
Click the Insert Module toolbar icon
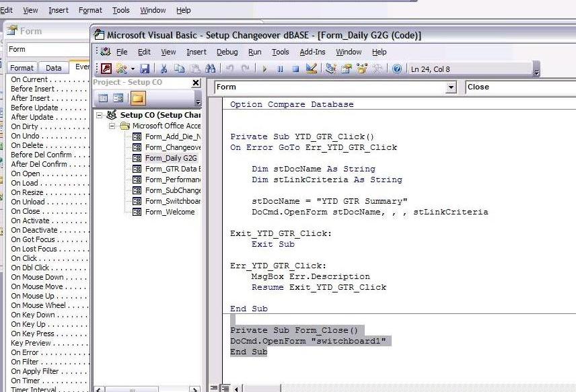[x=121, y=69]
